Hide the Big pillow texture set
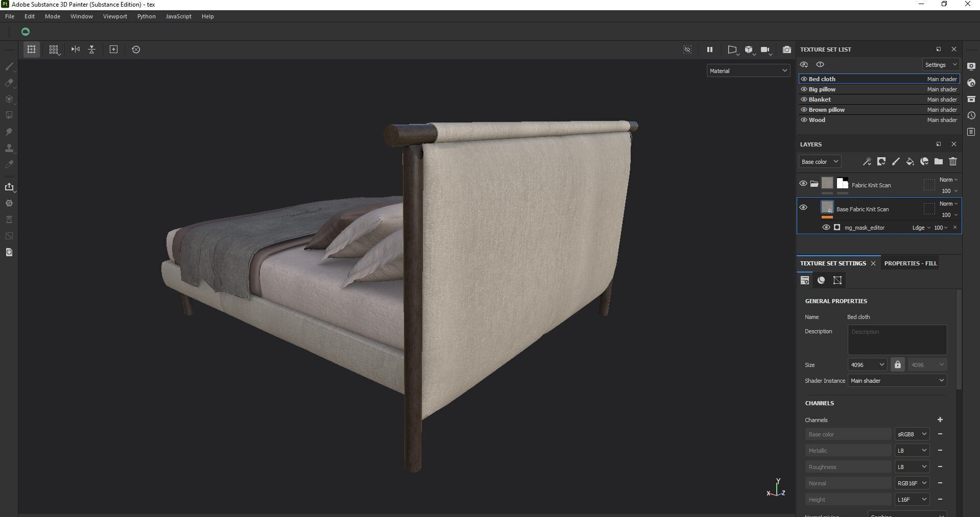This screenshot has height=517, width=980. [x=804, y=89]
